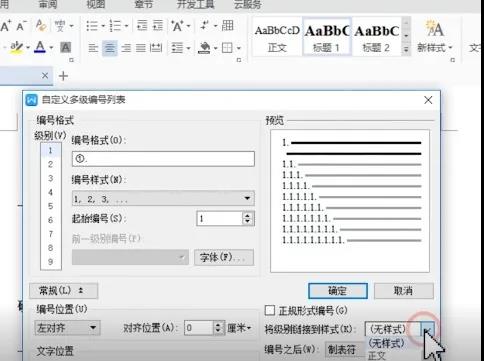Open the line spacing dropdown arrow
Viewport: 484px width, 361px height.
coord(188,48)
